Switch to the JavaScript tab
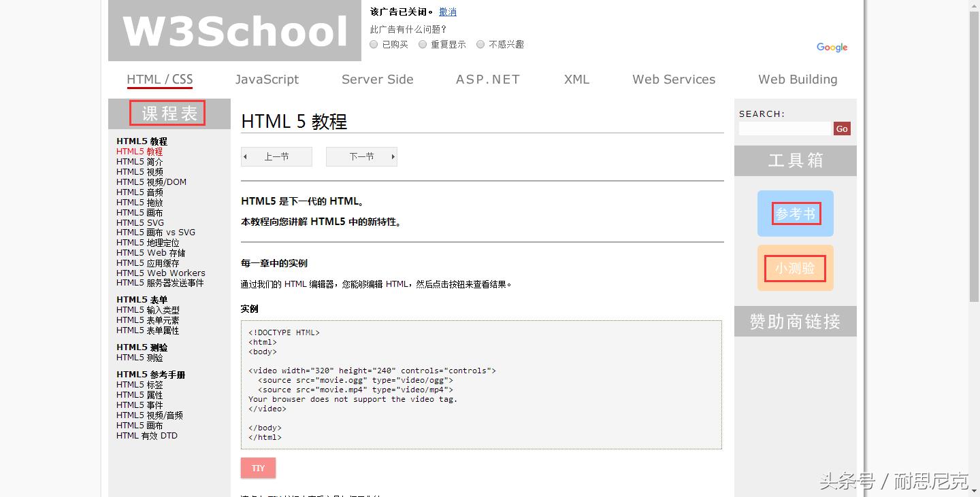 pyautogui.click(x=267, y=80)
